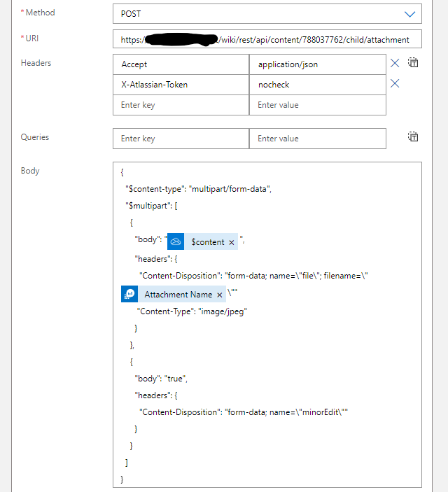Click in the URI field
Screen dimensions: 448x492
[267, 39]
